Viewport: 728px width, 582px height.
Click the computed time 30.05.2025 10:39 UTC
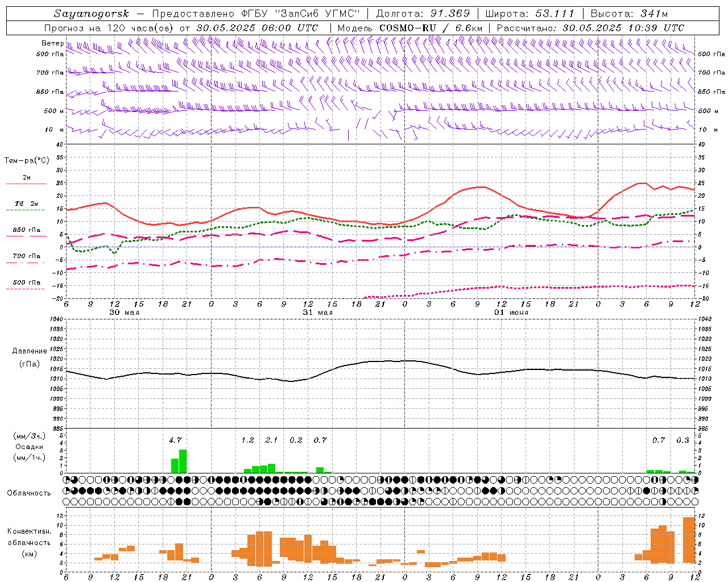tap(623, 28)
